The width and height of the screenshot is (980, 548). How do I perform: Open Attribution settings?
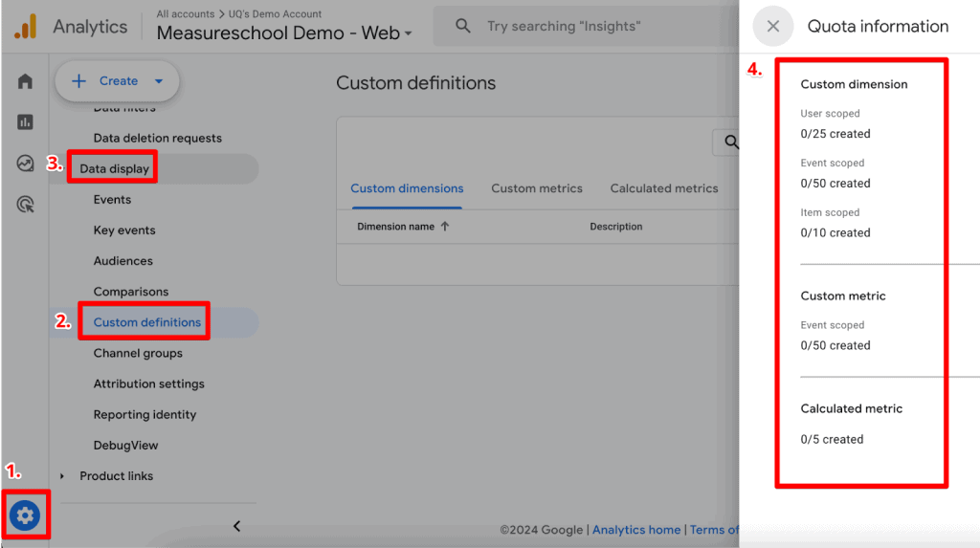pos(148,384)
